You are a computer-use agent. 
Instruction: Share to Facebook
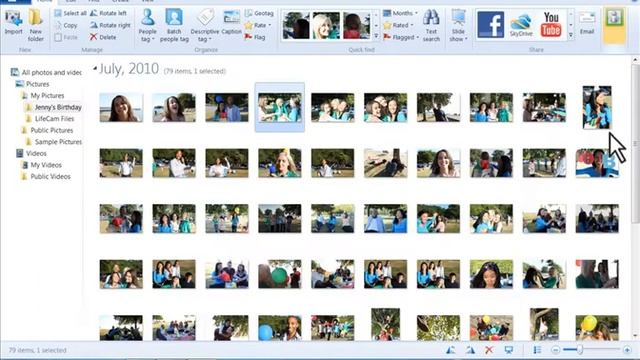(x=491, y=24)
